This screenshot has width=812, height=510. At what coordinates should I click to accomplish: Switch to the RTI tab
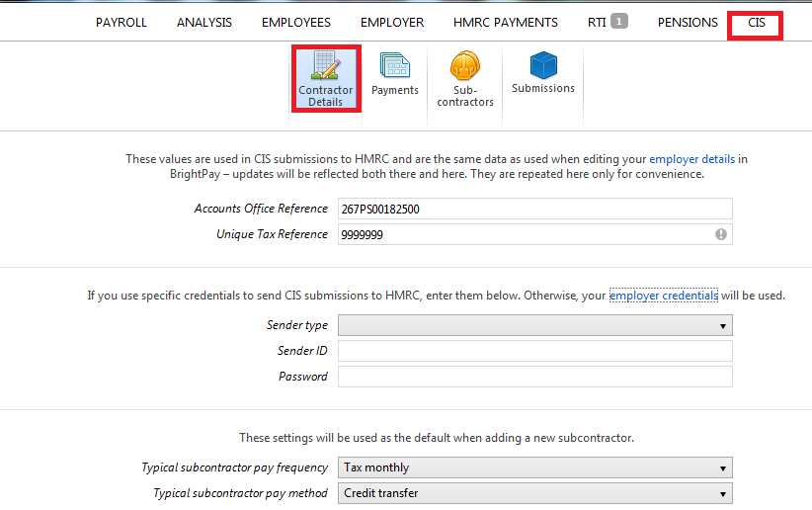click(597, 23)
